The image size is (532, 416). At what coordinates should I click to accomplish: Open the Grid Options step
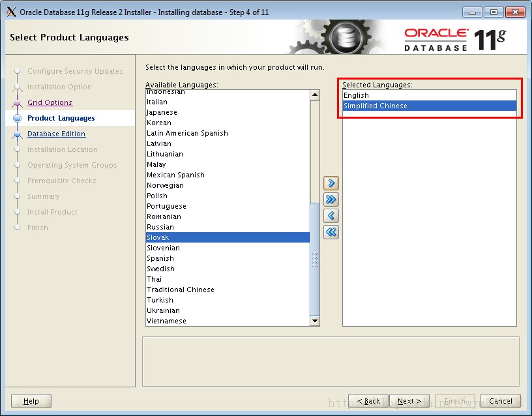pyautogui.click(x=50, y=102)
